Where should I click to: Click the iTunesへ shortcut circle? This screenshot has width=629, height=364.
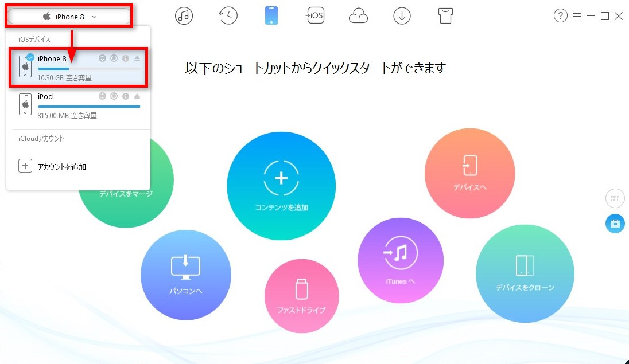pos(401,261)
